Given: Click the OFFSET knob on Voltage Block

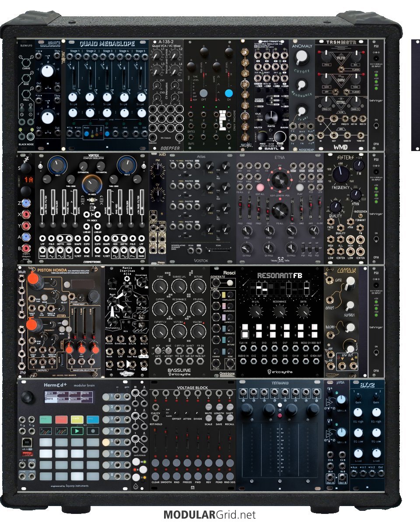Looking at the screenshot, I should point(177,413).
